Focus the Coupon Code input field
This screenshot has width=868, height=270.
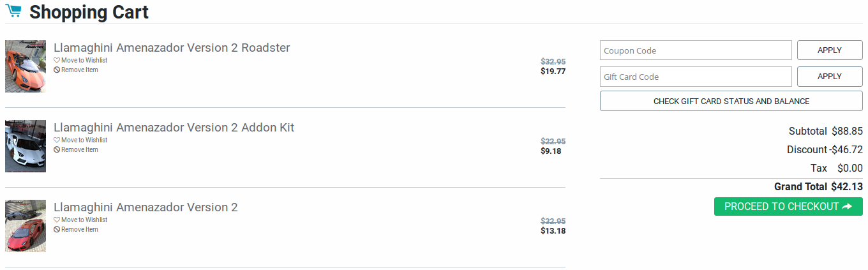pos(696,50)
